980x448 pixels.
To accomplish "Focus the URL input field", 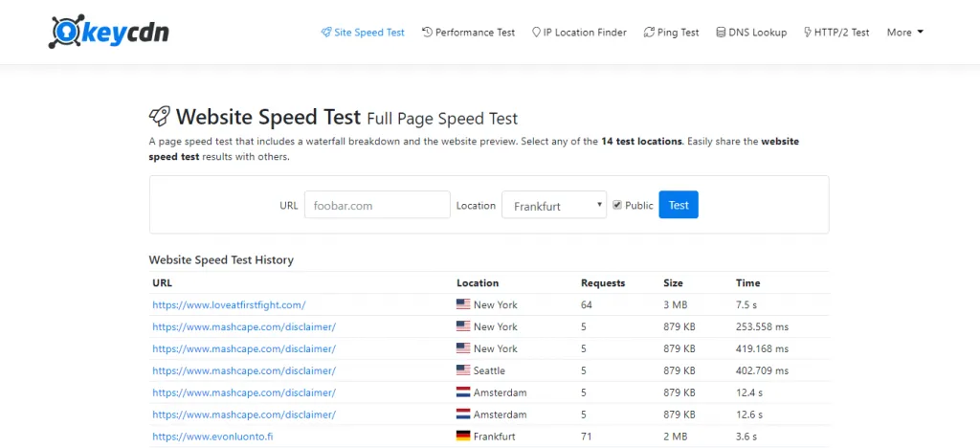I will click(377, 206).
